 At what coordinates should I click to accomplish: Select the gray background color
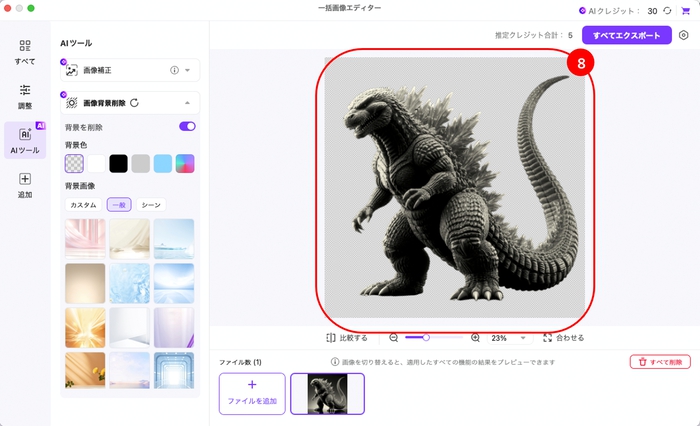coord(141,163)
